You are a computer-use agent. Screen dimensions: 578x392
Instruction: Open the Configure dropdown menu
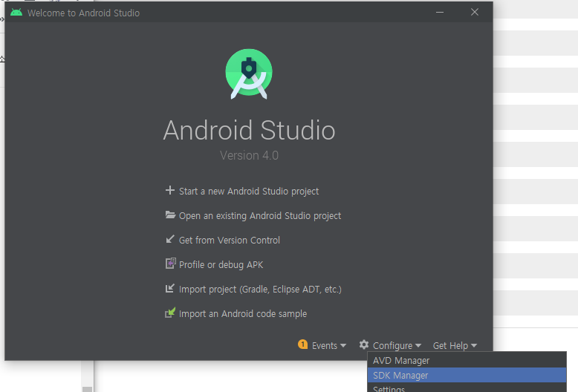(x=397, y=345)
